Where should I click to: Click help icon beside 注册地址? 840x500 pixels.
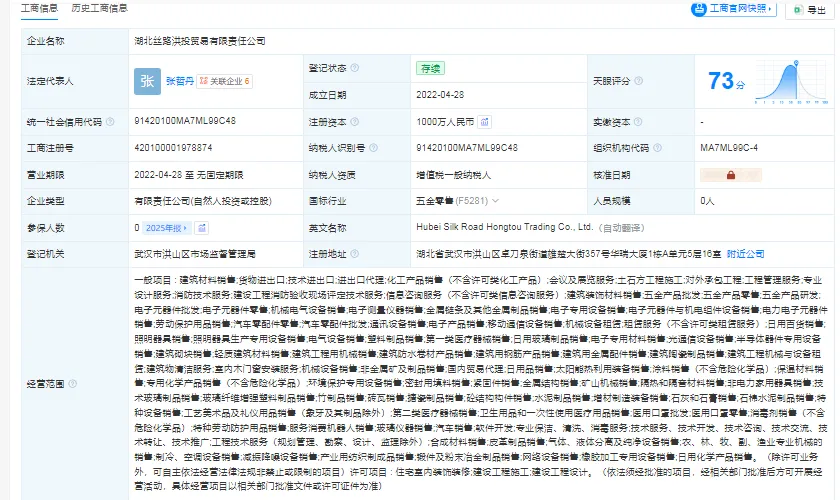click(x=355, y=254)
